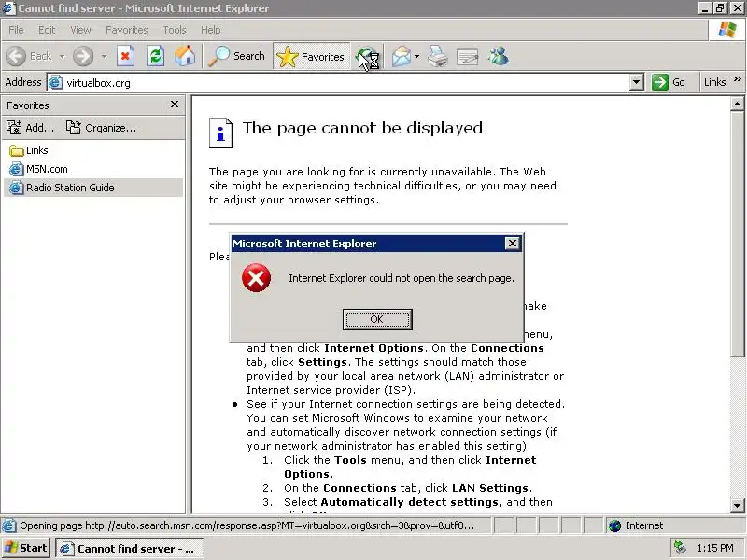Click Add... in Favorites panel
747x560 pixels.
coord(31,128)
